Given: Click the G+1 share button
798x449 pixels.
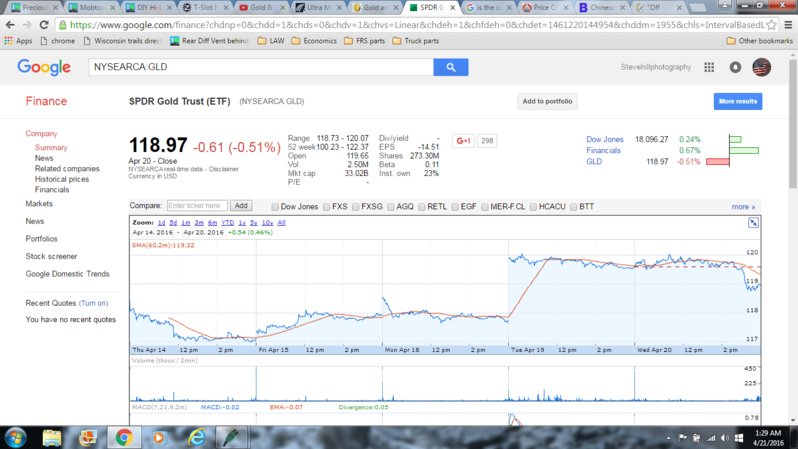Looking at the screenshot, I should point(463,141).
